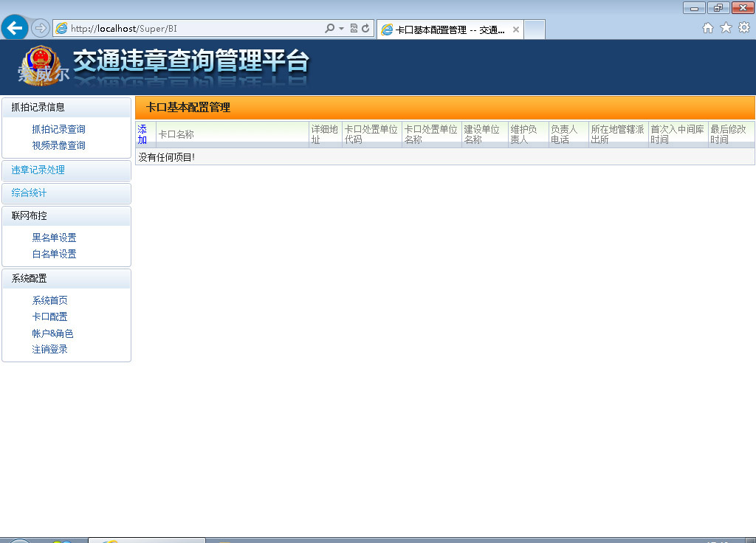756x543 pixels.
Task: Open the 黑名单设置 menu link
Action: pos(55,238)
